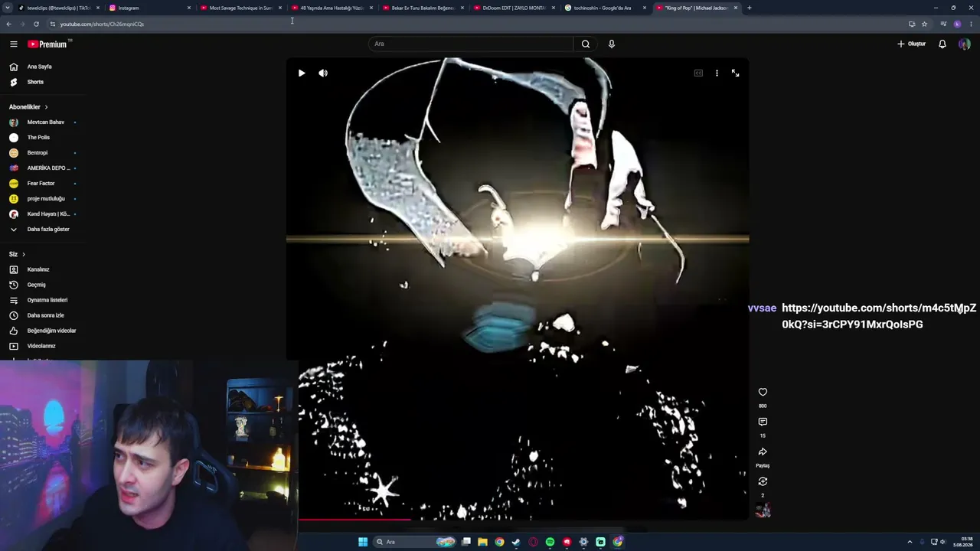This screenshot has height=551, width=980.
Task: Open The Polis channel
Action: click(43, 138)
